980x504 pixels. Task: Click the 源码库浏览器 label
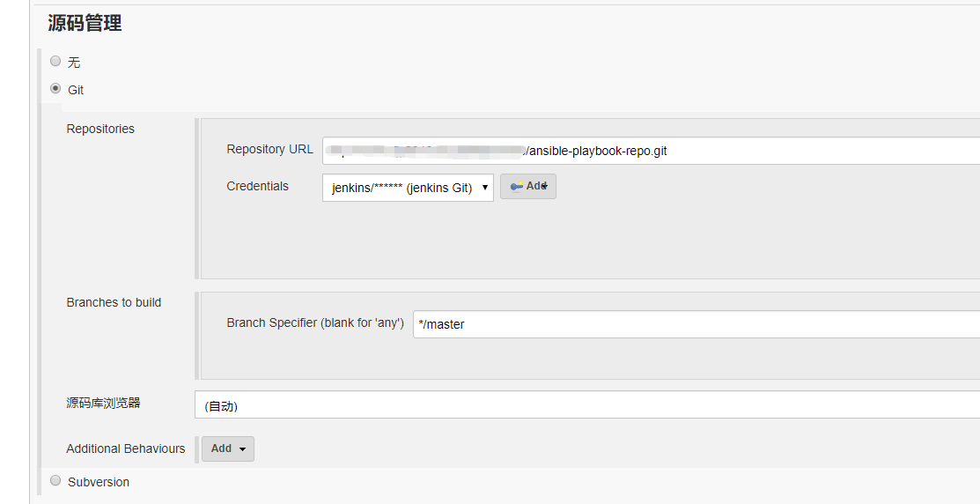pos(103,403)
